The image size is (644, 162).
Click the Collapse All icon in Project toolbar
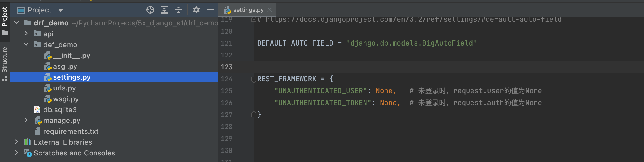pyautogui.click(x=178, y=10)
